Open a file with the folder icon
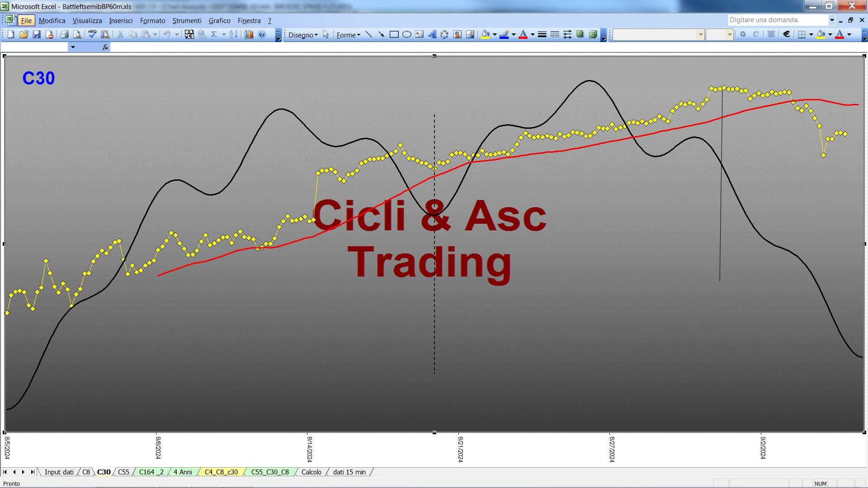Screen dimensions: 868x488 [24, 35]
